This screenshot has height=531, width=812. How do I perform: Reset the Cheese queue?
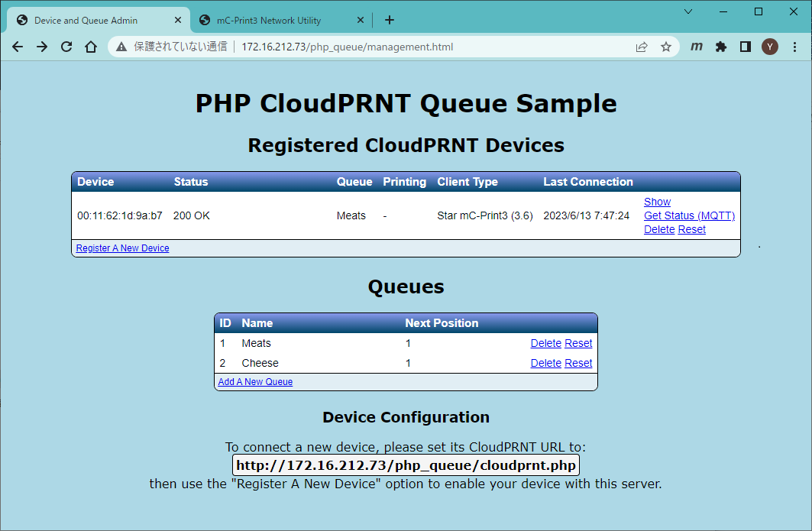[x=578, y=363]
